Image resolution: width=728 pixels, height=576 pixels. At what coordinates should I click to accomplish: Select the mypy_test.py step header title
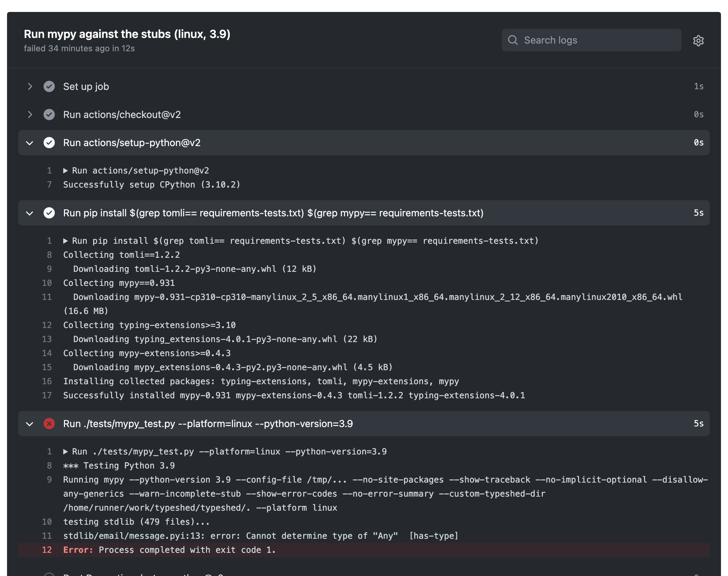pos(208,424)
